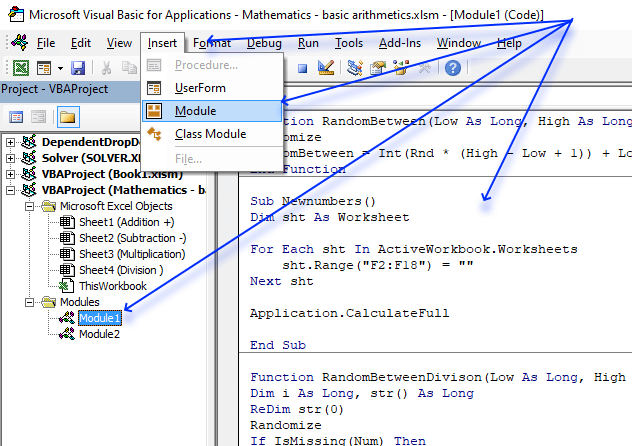
Task: Open the Edit menu
Action: pyautogui.click(x=81, y=43)
